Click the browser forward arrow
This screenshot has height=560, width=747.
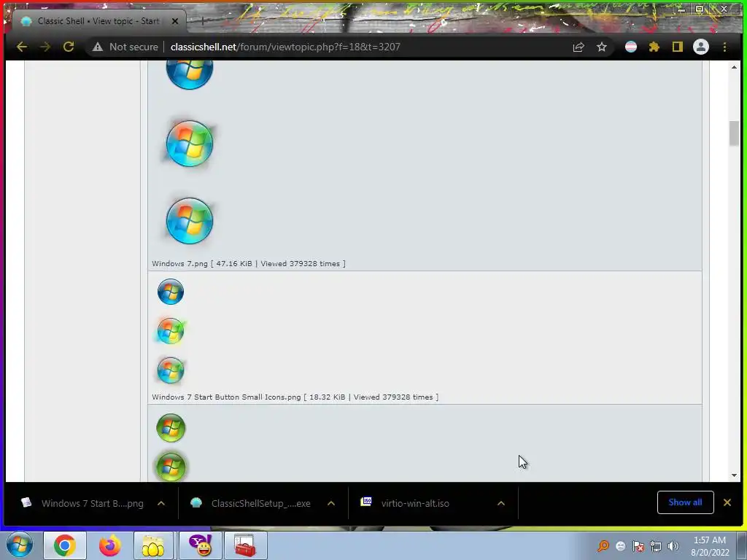(x=45, y=47)
